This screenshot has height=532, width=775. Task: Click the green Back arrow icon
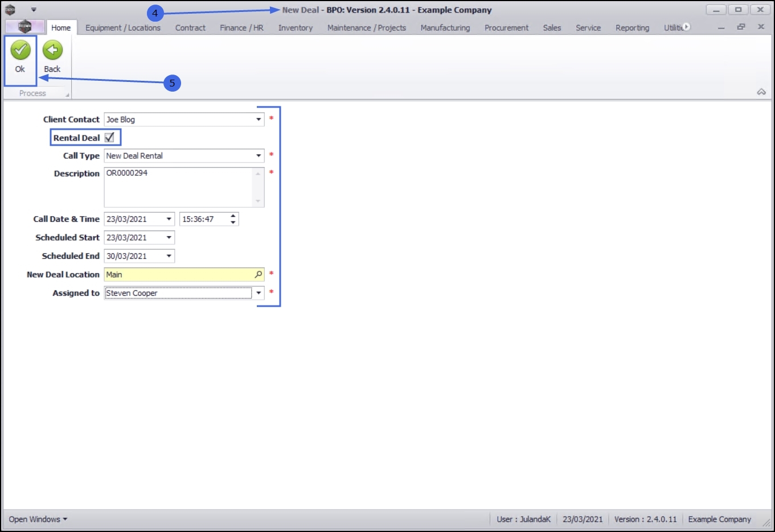click(x=52, y=50)
